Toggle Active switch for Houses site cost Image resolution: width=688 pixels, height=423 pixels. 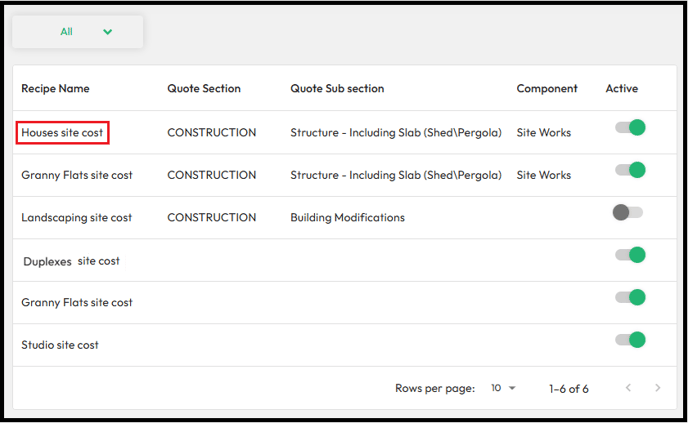click(x=630, y=128)
